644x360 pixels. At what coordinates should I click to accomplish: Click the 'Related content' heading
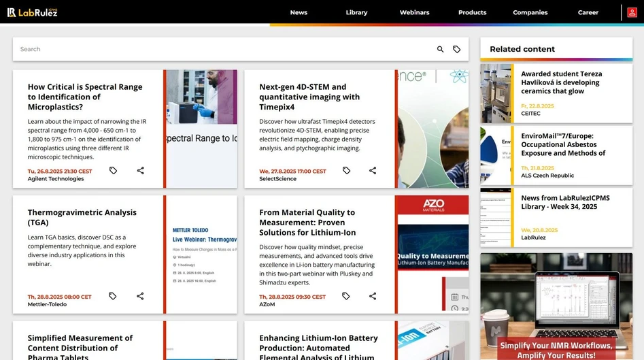522,49
